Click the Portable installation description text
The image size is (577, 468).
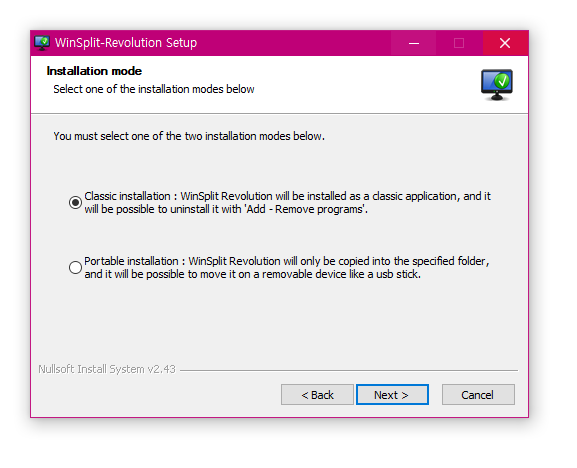287,267
